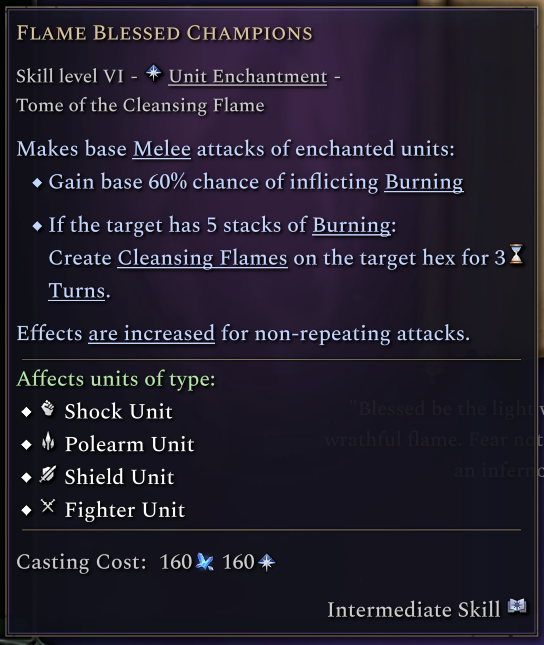The height and width of the screenshot is (645, 544).
Task: Follow the first Burning link
Action: pyautogui.click(x=424, y=182)
